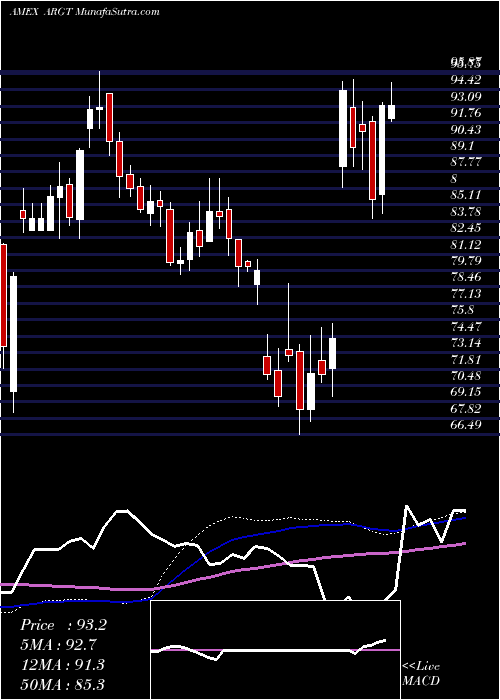Viewport: 500px width, 700px height.
Task: Click the 74.47 price axis label
Action: pos(466,326)
